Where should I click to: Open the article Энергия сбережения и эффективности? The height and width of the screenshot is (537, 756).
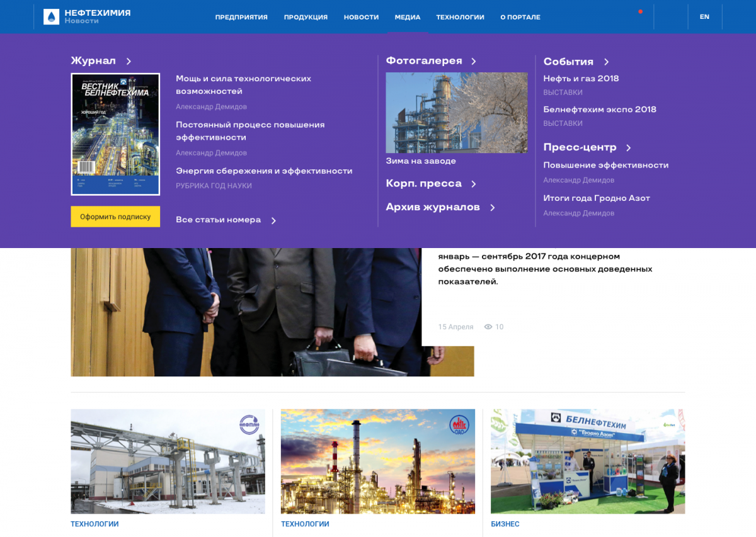coord(264,171)
